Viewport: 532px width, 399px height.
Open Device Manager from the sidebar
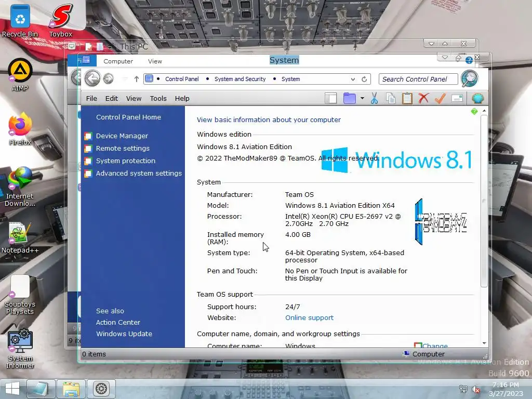pos(122,136)
